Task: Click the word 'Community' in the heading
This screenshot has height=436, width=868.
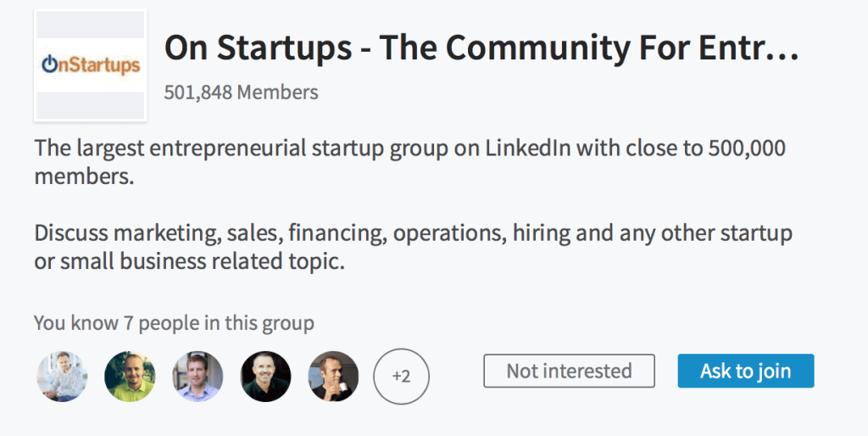Action: (x=537, y=48)
